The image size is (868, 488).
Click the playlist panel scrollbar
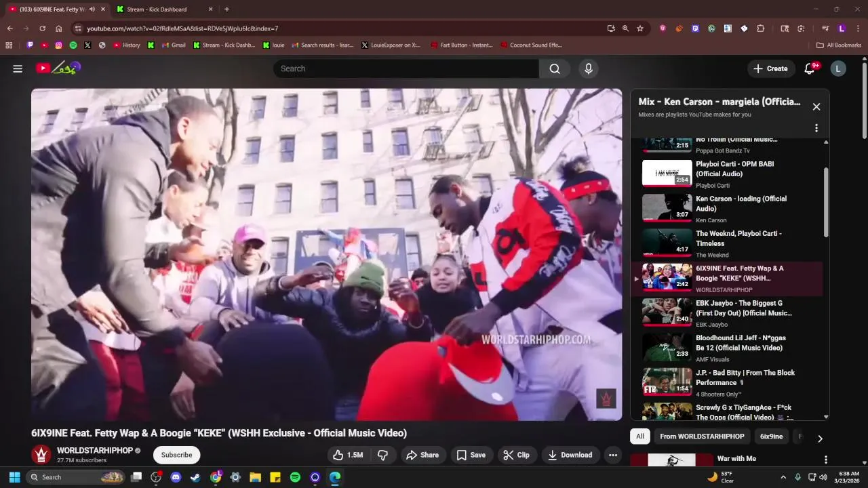826,202
